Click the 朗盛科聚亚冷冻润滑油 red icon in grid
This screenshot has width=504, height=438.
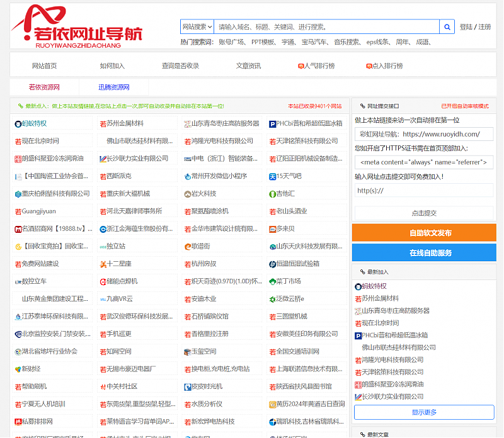[18, 159]
